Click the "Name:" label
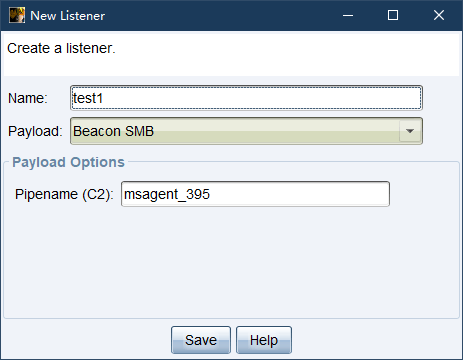Screen dimensions: 463x360 pos(28,98)
